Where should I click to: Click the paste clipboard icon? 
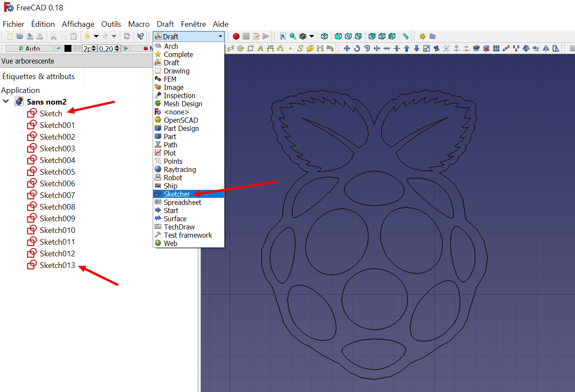(74, 36)
